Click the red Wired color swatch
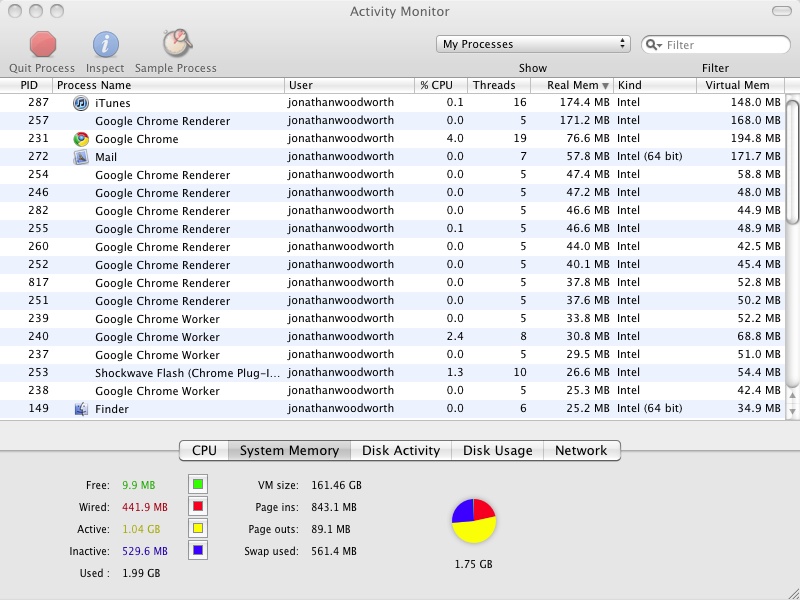The height and width of the screenshot is (600, 800). click(x=198, y=506)
